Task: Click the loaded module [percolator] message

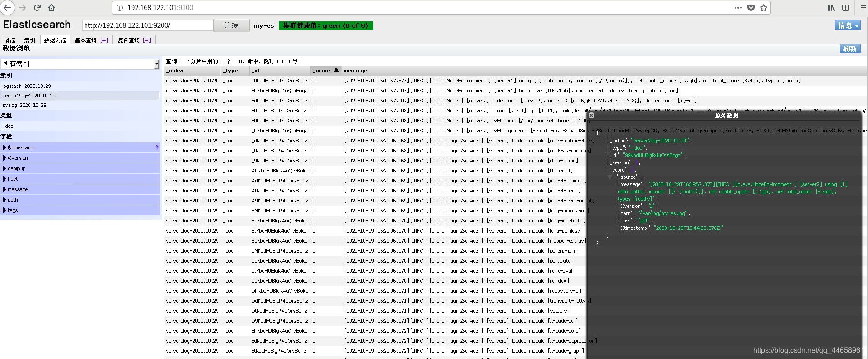Action: point(459,261)
